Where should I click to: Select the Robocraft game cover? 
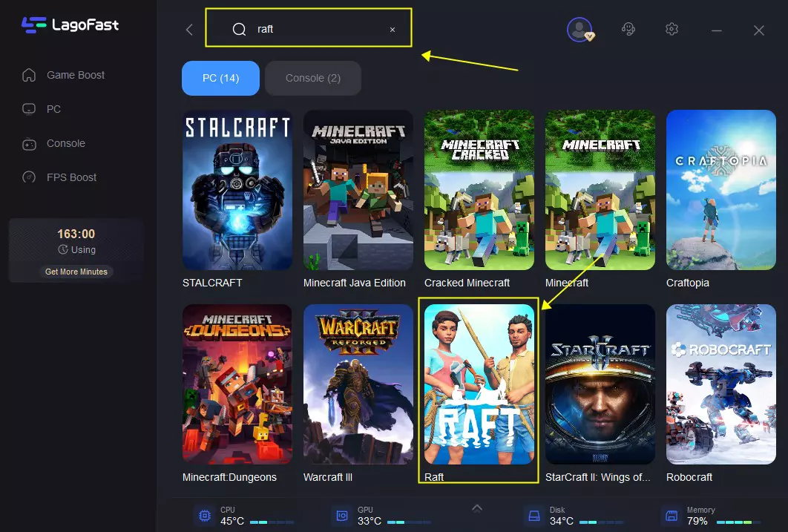[721, 384]
